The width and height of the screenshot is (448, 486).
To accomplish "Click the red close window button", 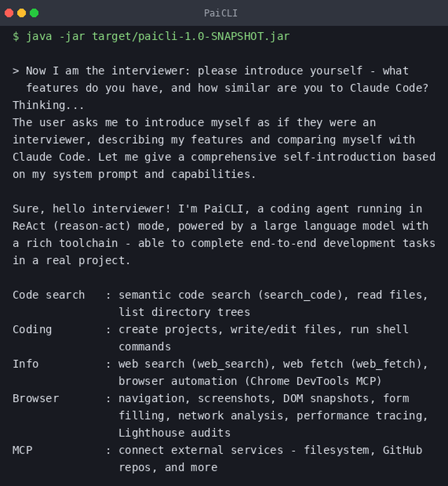I will (9, 13).
